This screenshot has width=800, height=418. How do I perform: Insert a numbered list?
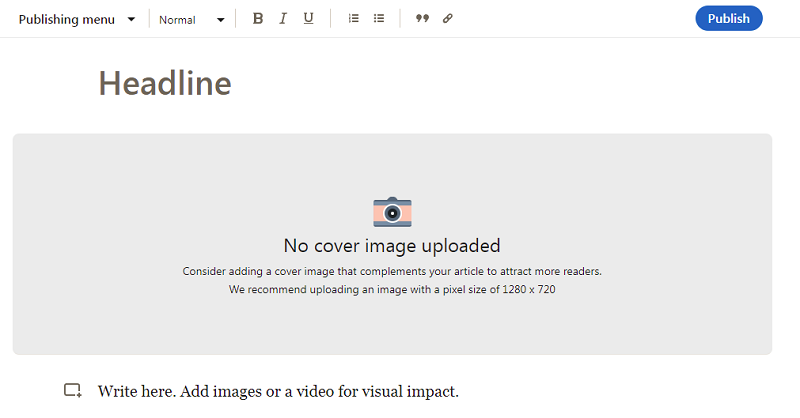pyautogui.click(x=354, y=19)
